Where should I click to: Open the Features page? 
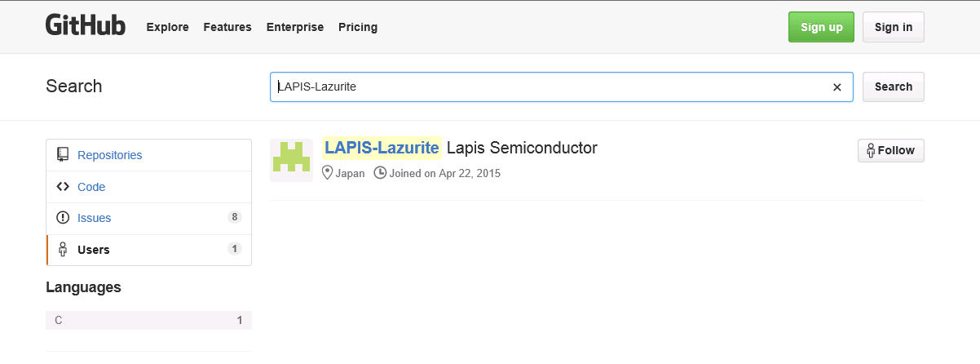227,27
